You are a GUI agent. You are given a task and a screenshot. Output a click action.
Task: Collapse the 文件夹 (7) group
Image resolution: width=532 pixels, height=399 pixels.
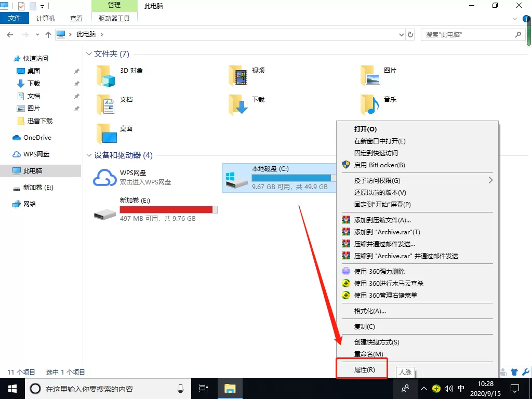tap(89, 54)
